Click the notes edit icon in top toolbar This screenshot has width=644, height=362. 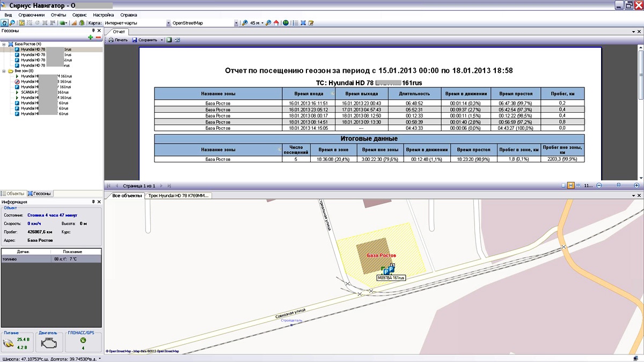(311, 23)
